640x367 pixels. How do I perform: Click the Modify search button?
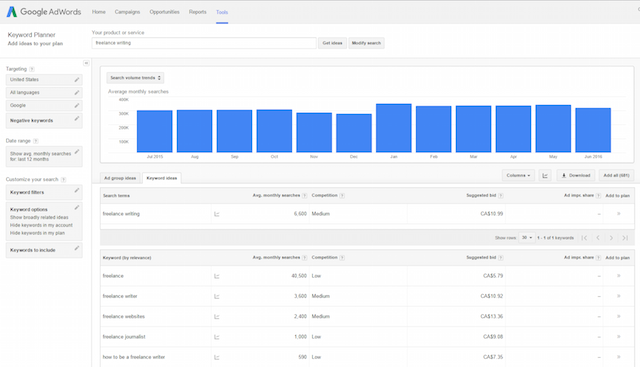point(366,43)
